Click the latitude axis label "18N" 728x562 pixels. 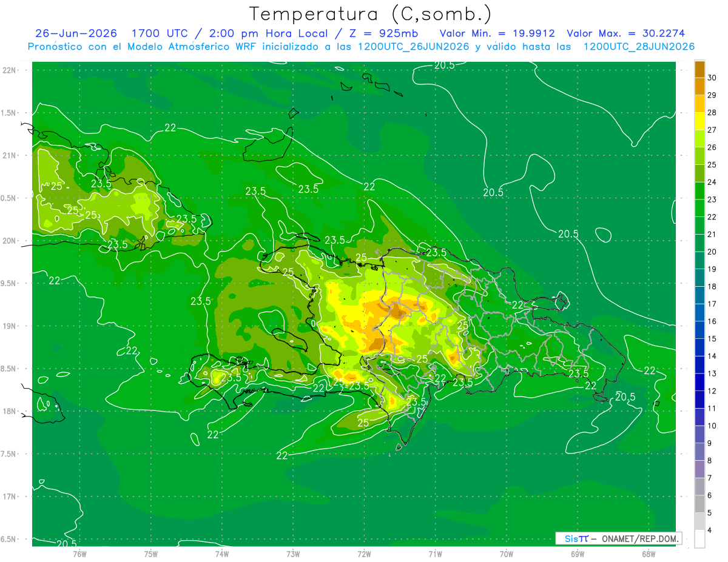10,412
